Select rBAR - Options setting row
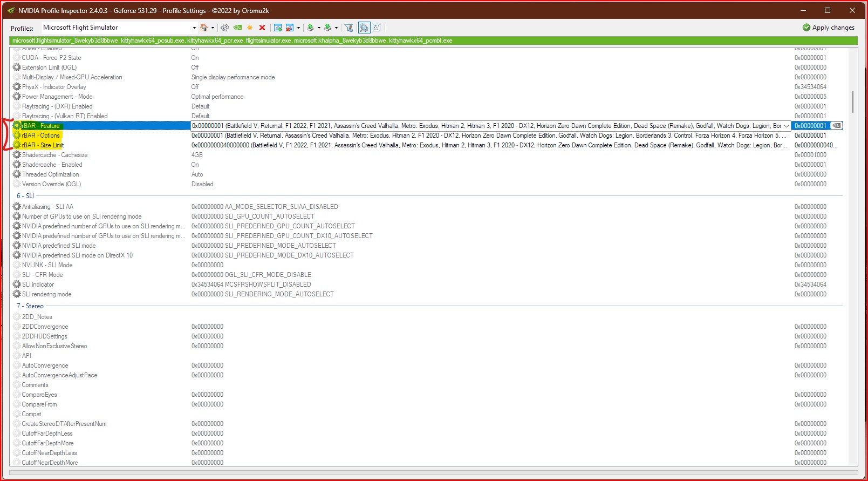868x481 pixels. pyautogui.click(x=428, y=136)
